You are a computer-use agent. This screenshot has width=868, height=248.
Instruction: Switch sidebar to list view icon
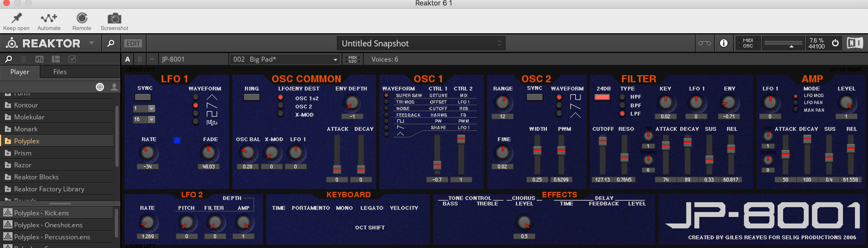click(x=23, y=59)
